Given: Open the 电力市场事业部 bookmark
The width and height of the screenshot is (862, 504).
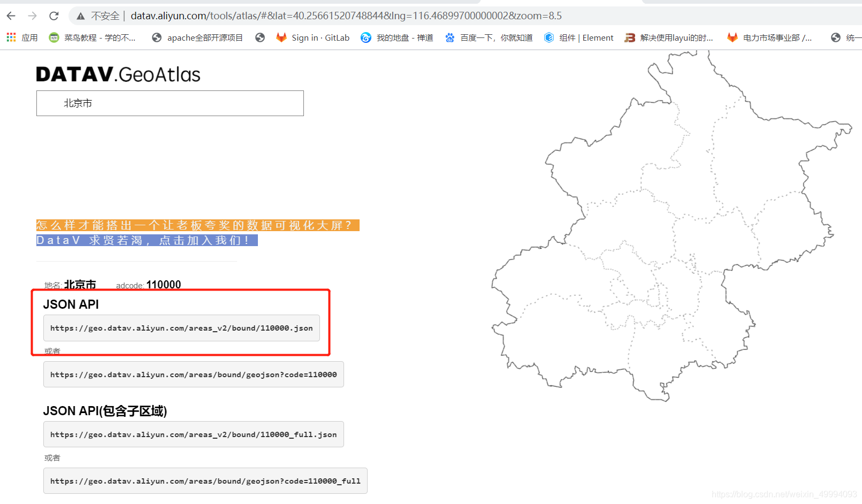Looking at the screenshot, I should pos(769,37).
